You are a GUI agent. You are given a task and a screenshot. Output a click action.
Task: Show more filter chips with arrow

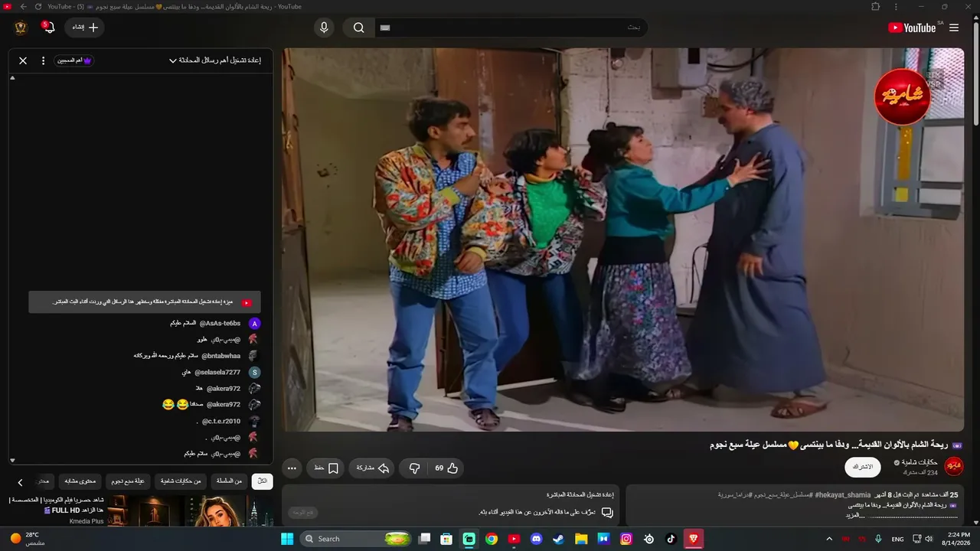click(21, 482)
